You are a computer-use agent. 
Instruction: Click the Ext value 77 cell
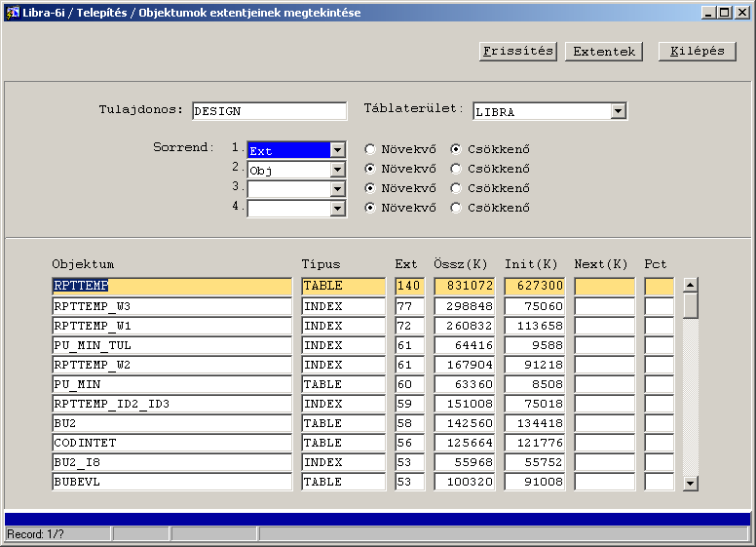[x=410, y=306]
